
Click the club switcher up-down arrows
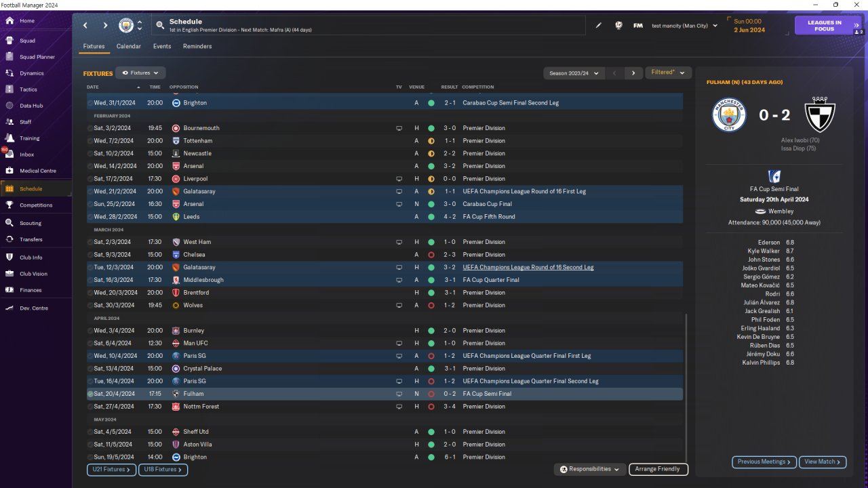[x=140, y=26]
